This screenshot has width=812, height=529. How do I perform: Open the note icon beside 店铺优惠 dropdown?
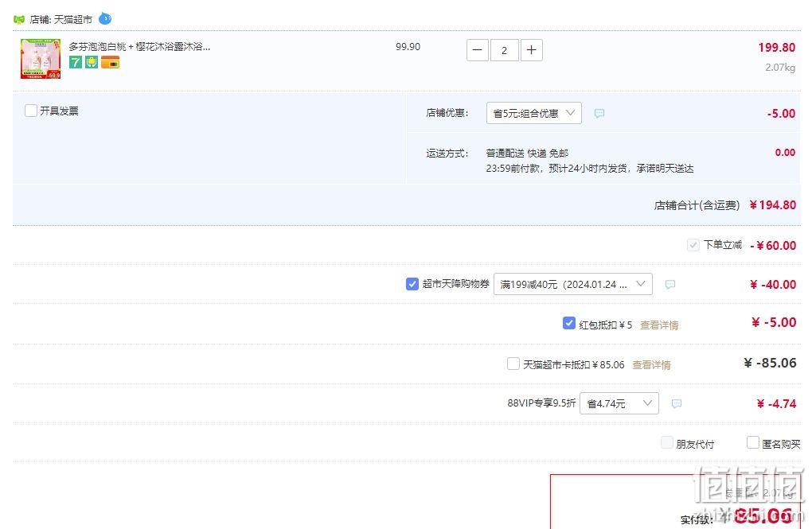click(x=599, y=113)
